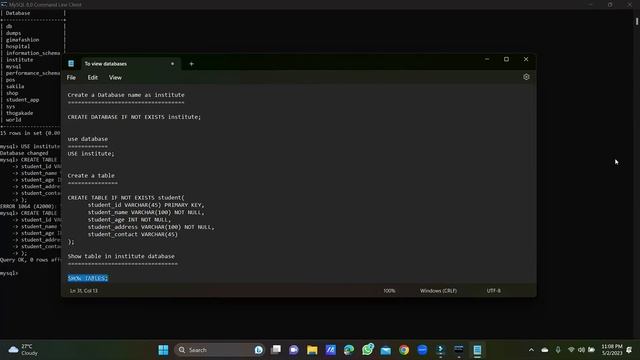The image size is (640, 360).
Task: Click the 100% zoom level in status bar
Action: [389, 291]
